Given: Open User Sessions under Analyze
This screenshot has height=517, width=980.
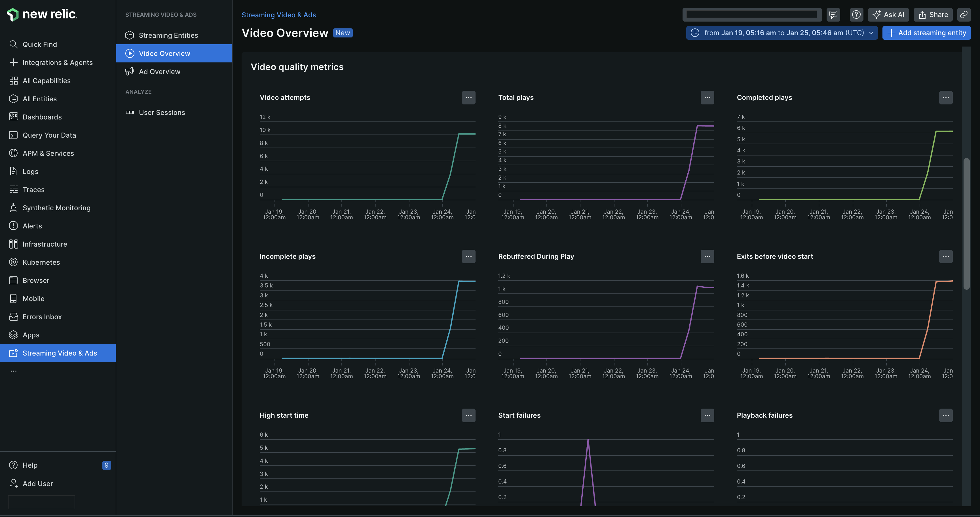Looking at the screenshot, I should (x=162, y=113).
